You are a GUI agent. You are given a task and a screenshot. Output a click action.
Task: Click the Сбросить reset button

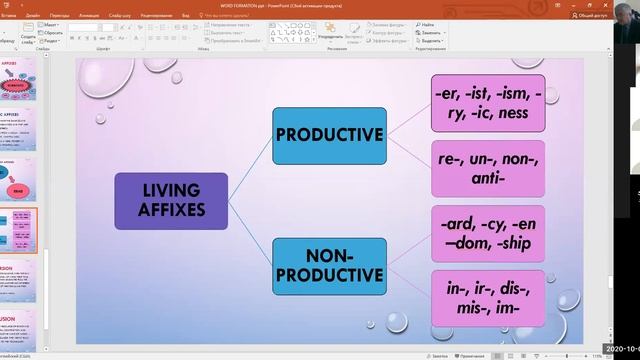50,33
